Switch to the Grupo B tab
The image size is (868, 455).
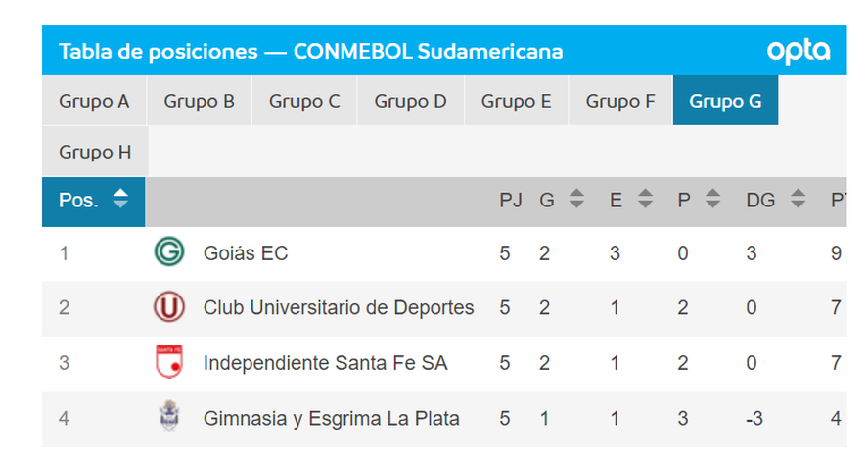[199, 101]
